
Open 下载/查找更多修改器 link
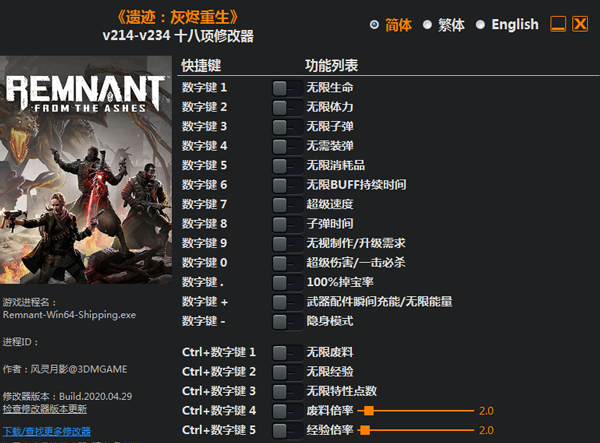tap(47, 431)
